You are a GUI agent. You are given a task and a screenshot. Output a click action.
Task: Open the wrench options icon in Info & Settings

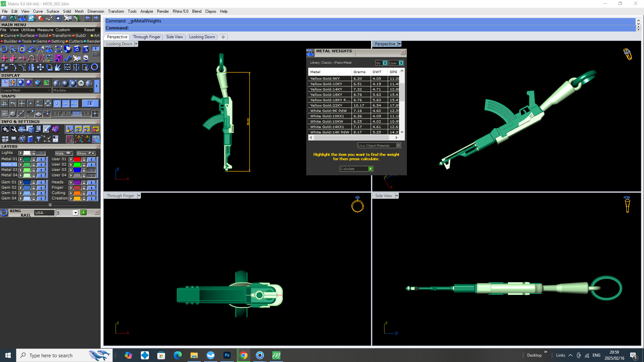click(13, 129)
